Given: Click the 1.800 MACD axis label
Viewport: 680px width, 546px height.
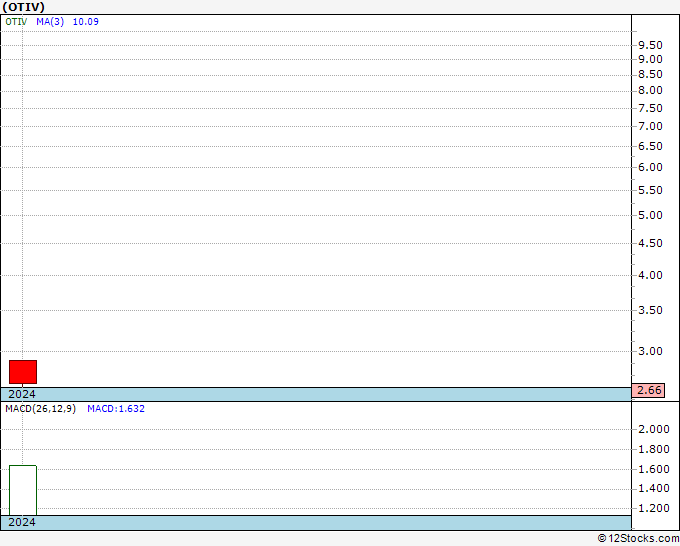Looking at the screenshot, I should (654, 449).
